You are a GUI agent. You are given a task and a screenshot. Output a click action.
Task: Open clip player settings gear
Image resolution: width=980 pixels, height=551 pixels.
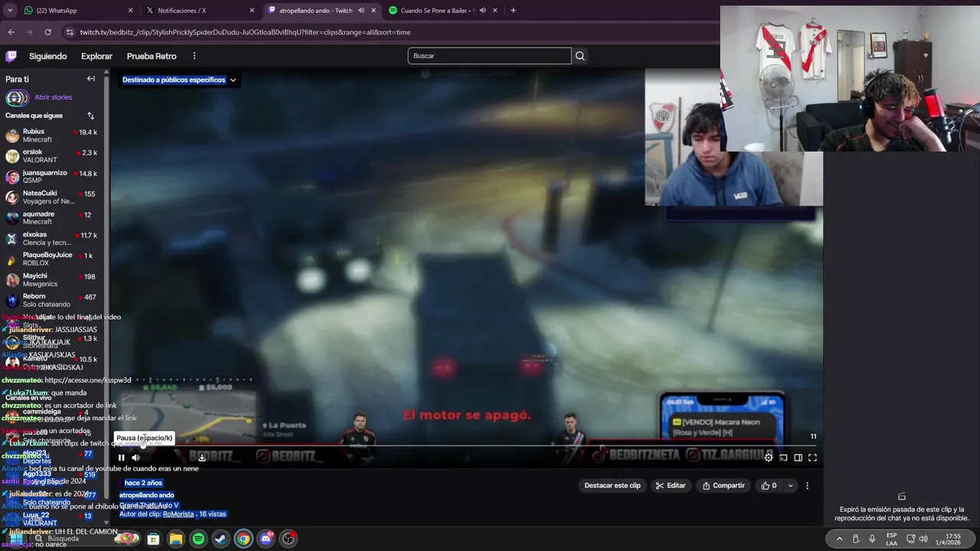[x=769, y=458]
